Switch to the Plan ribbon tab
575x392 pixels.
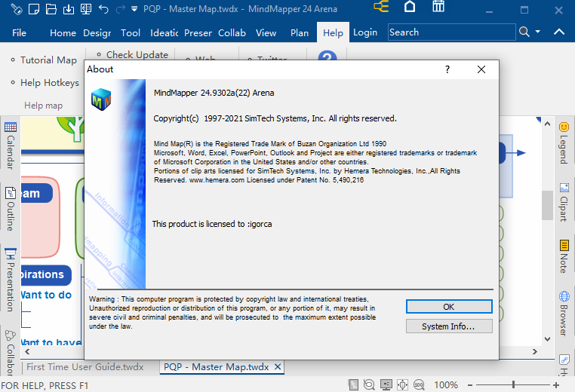point(300,33)
